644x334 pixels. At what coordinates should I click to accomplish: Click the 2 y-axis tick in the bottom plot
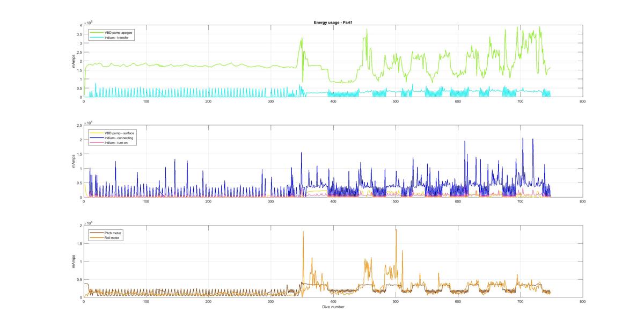point(80,226)
